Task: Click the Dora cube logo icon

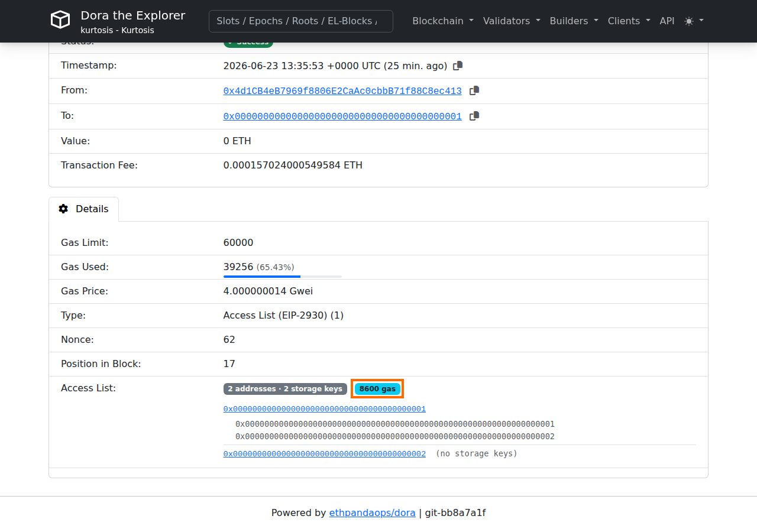Action: [x=60, y=20]
